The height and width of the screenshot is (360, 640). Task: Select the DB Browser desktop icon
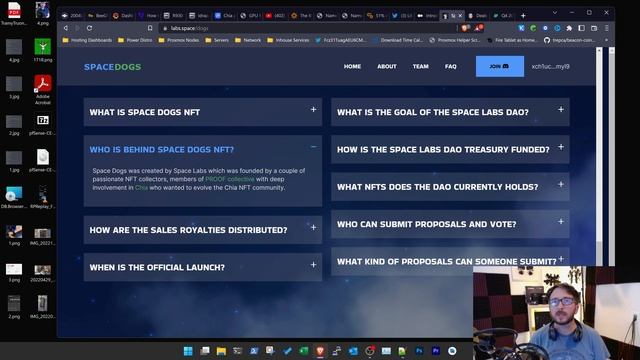14,198
